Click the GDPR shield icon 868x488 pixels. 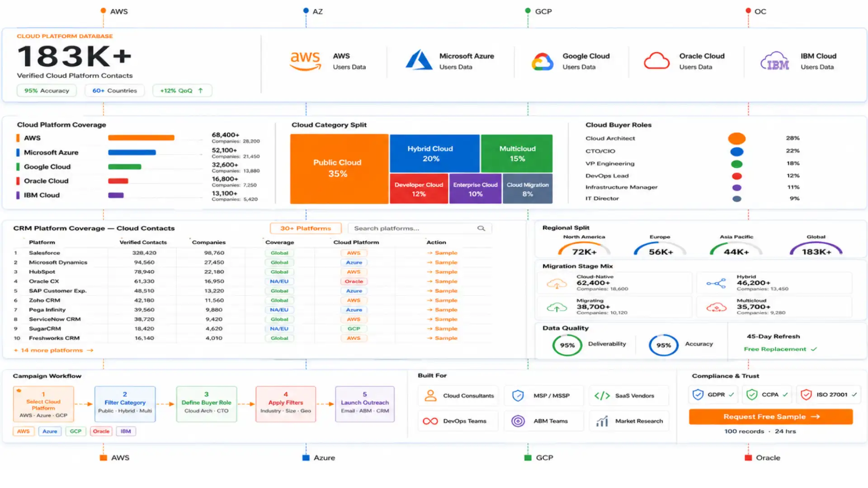[698, 394]
